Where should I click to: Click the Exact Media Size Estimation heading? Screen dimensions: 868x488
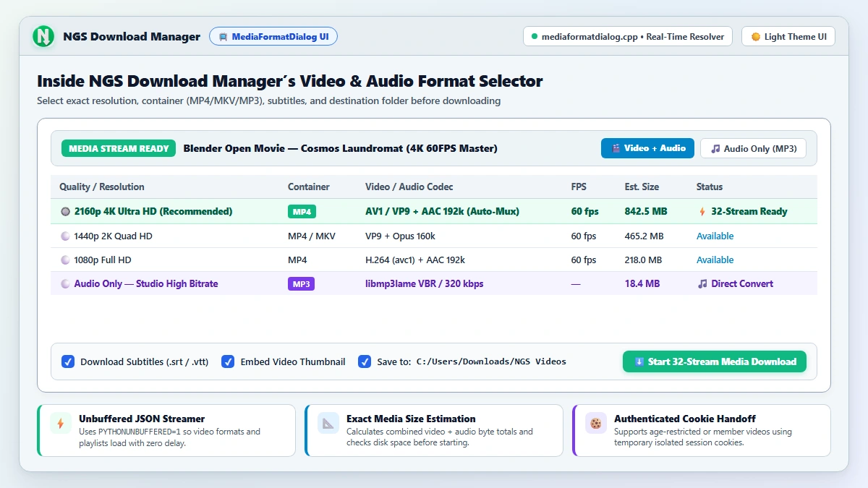[411, 419]
